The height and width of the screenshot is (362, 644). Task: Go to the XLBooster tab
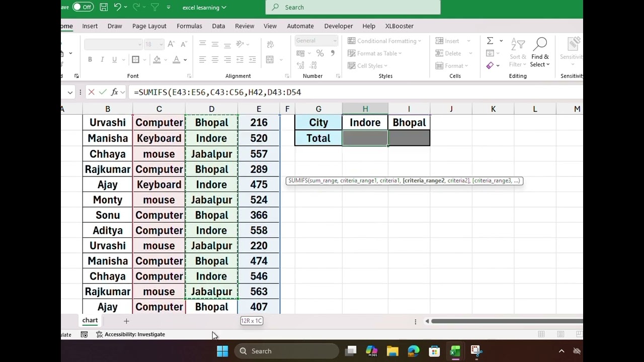tap(399, 26)
